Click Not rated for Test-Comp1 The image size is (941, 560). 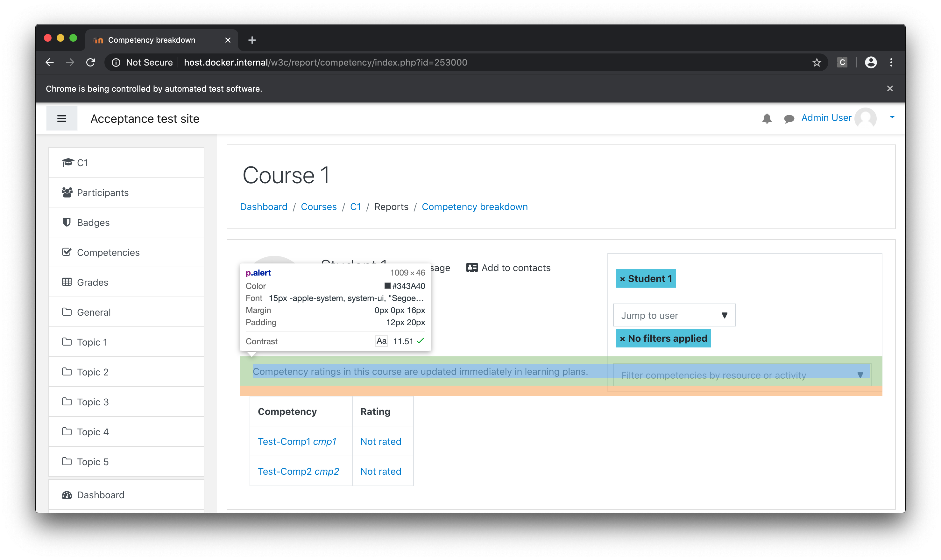tap(380, 442)
